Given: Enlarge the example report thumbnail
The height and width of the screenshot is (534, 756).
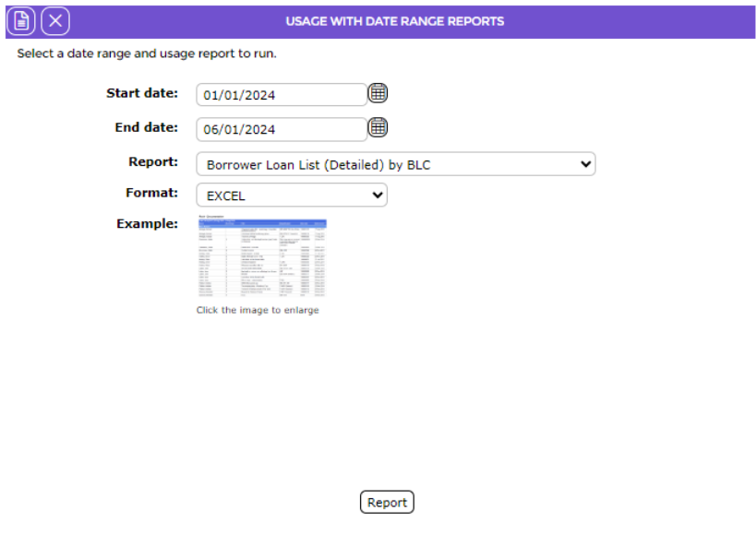Looking at the screenshot, I should coord(262,256).
